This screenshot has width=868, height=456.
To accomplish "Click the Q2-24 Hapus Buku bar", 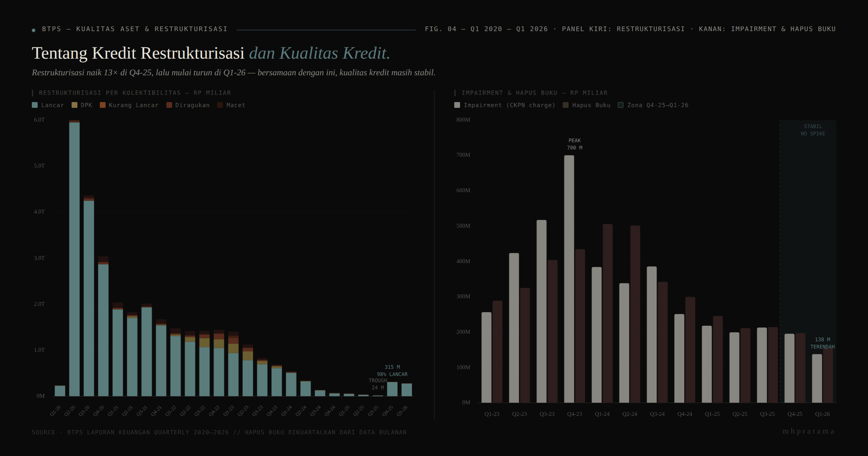I will pyautogui.click(x=635, y=314).
